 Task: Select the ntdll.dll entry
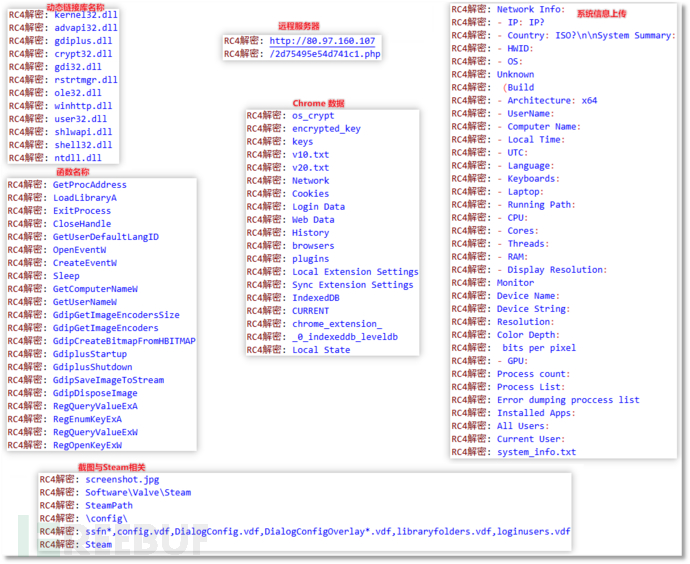pos(77,158)
